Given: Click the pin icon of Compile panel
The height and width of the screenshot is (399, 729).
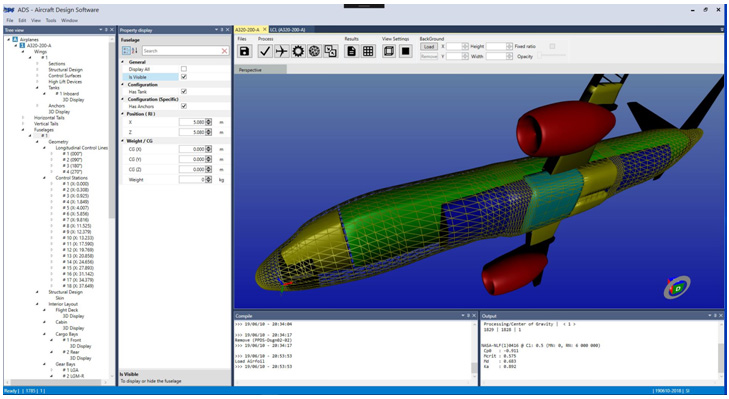Looking at the screenshot, I should pyautogui.click(x=469, y=316).
